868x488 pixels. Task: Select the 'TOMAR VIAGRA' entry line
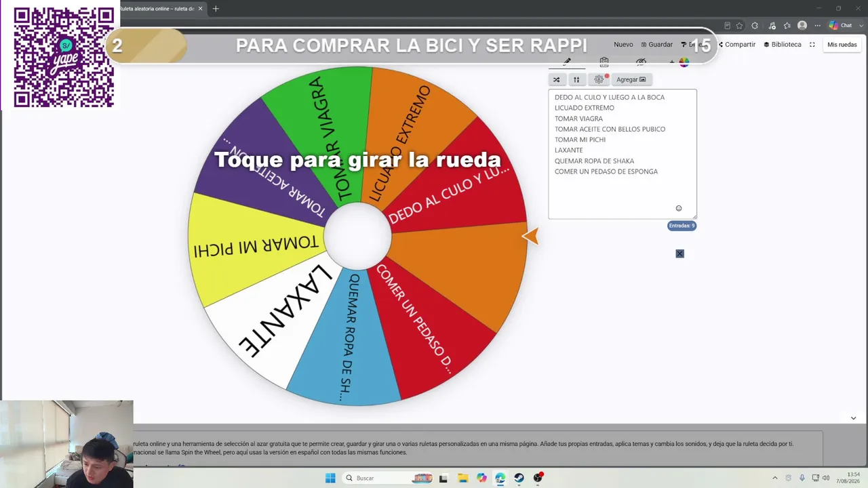click(x=578, y=119)
